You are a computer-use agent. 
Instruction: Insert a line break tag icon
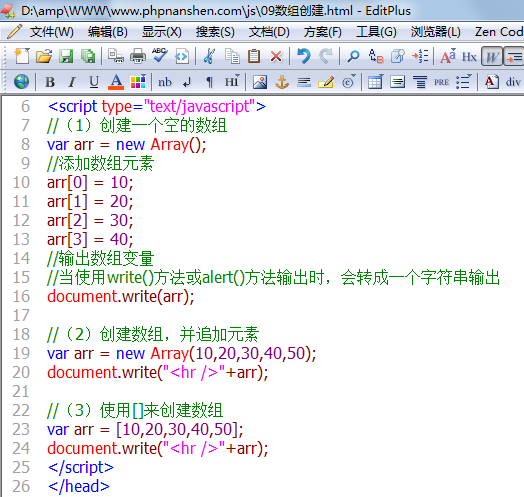coord(187,82)
